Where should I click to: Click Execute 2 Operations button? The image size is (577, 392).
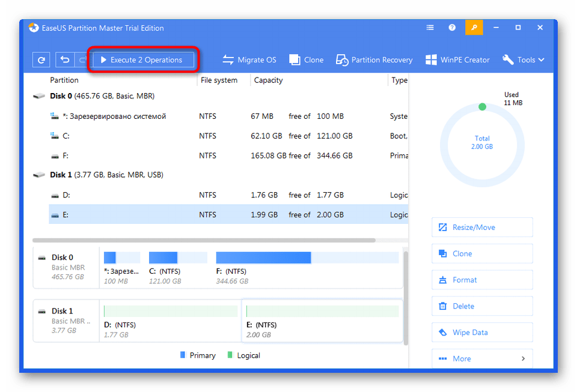(144, 60)
